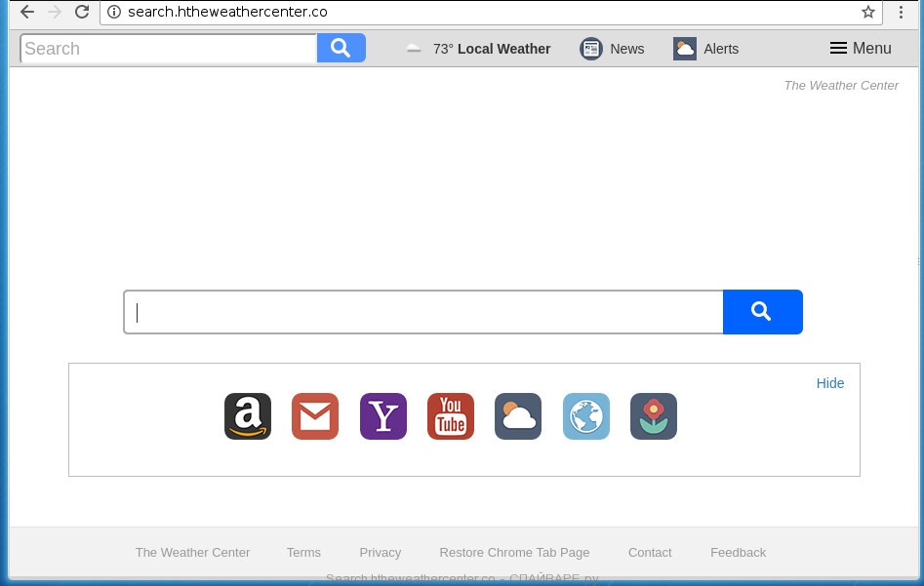Viewport: 924px width, 586px height.
Task: Click the globe shortcut icon
Action: coord(586,416)
